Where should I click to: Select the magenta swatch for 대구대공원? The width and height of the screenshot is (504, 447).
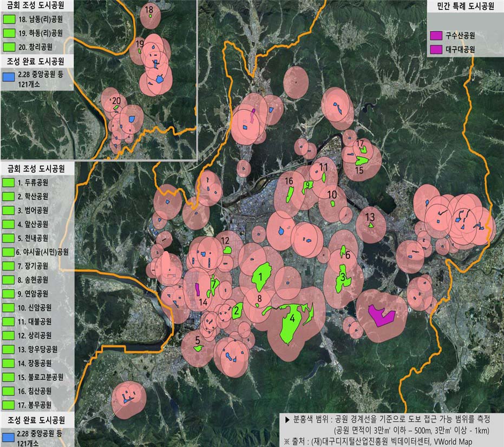(435, 50)
